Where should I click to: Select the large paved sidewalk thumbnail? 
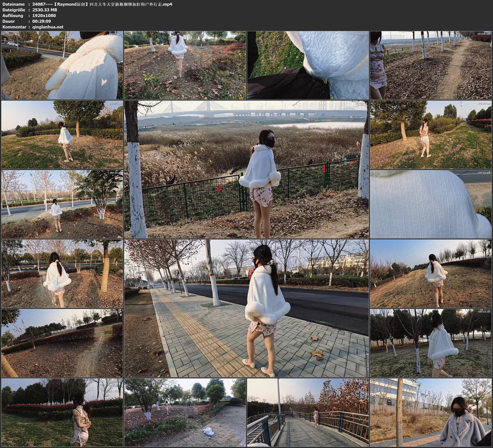pyautogui.click(x=246, y=308)
